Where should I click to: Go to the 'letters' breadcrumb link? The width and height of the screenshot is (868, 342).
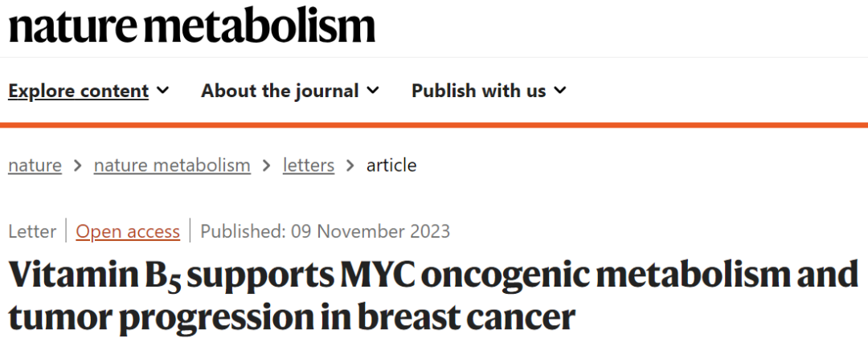(309, 165)
